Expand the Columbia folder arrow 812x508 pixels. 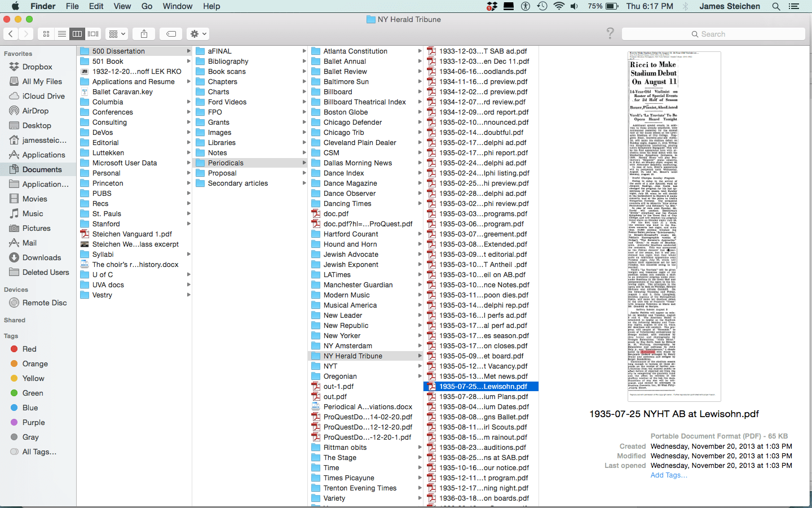click(x=189, y=102)
